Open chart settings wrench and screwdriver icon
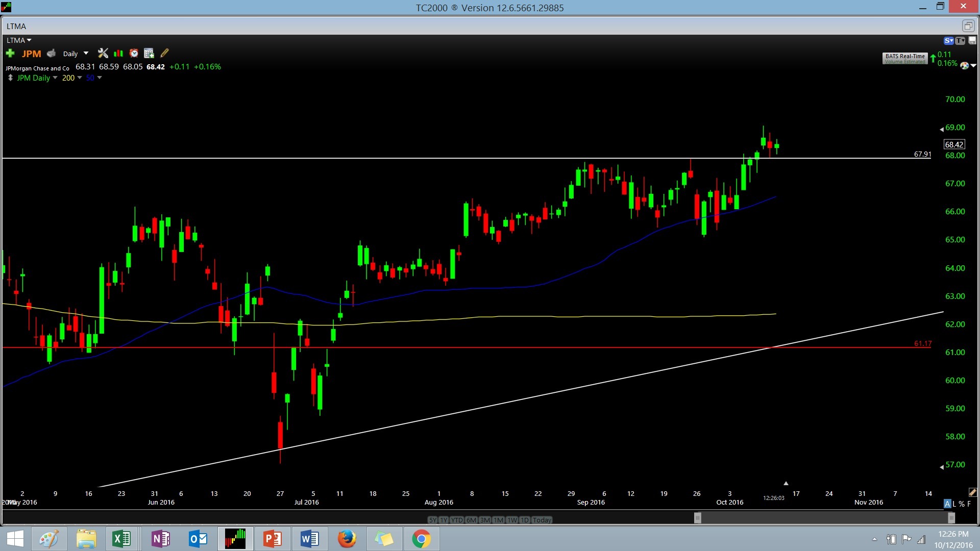 [103, 53]
